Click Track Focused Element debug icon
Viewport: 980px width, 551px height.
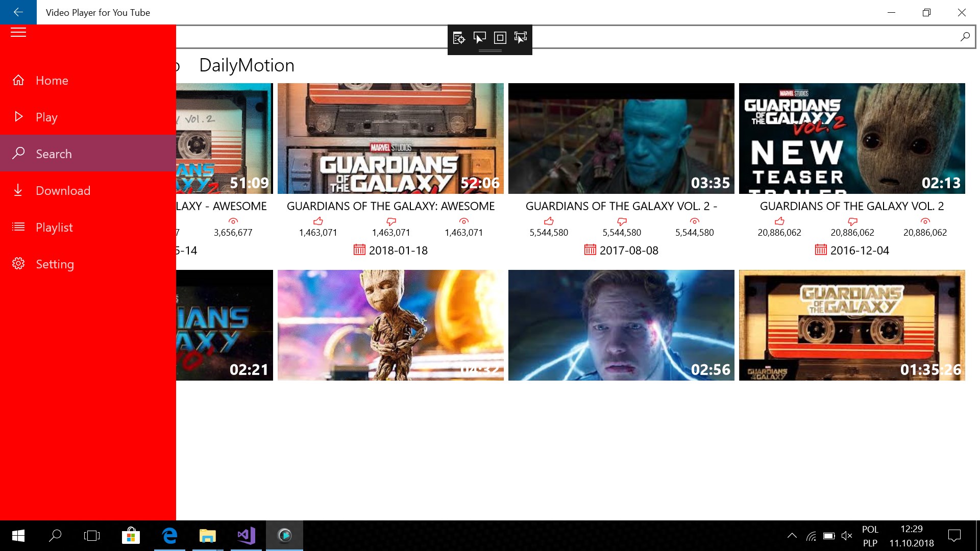click(521, 38)
